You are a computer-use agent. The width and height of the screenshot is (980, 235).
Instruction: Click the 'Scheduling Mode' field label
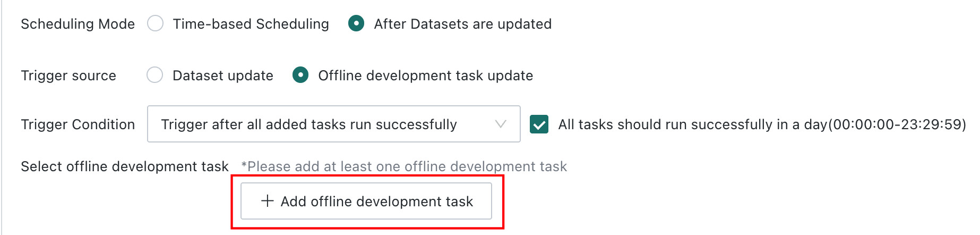[78, 24]
